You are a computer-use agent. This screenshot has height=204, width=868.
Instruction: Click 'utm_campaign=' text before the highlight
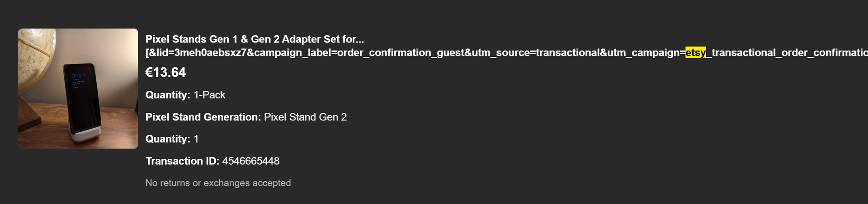coord(646,53)
